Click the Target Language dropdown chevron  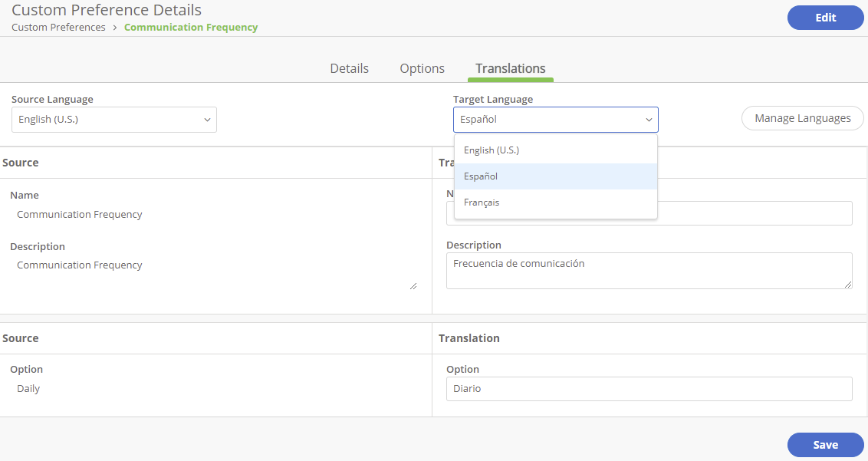pyautogui.click(x=649, y=120)
